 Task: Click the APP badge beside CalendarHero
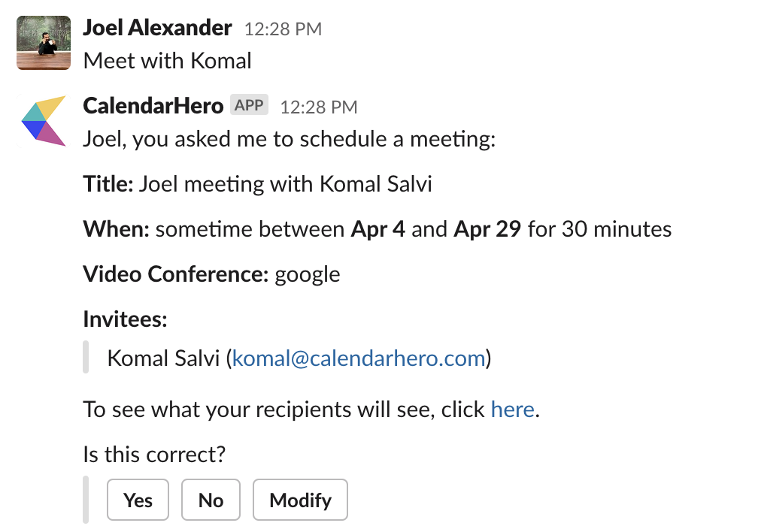point(249,105)
